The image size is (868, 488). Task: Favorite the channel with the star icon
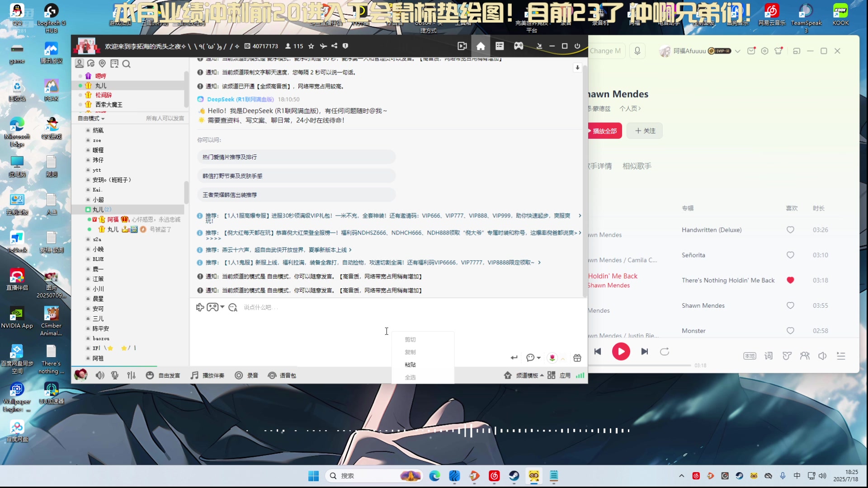(x=311, y=46)
